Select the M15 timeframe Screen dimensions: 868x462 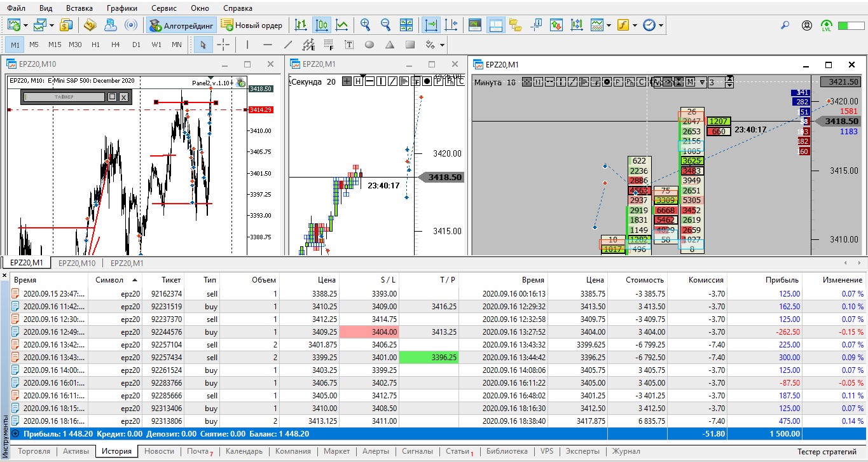55,45
